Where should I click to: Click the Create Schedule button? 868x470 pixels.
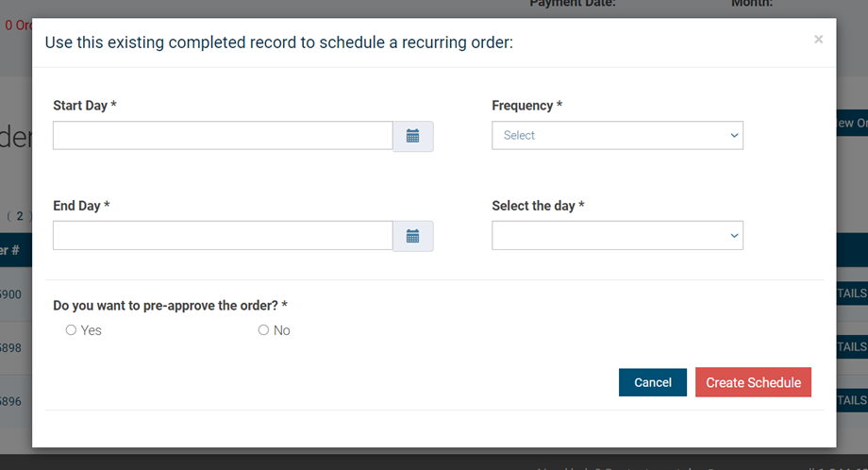[754, 382]
